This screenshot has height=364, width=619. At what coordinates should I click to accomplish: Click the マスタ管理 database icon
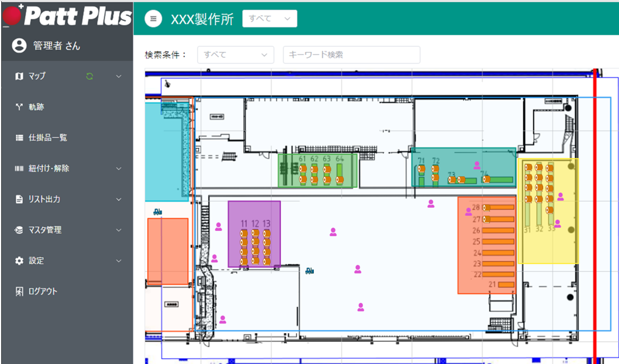[x=20, y=230]
